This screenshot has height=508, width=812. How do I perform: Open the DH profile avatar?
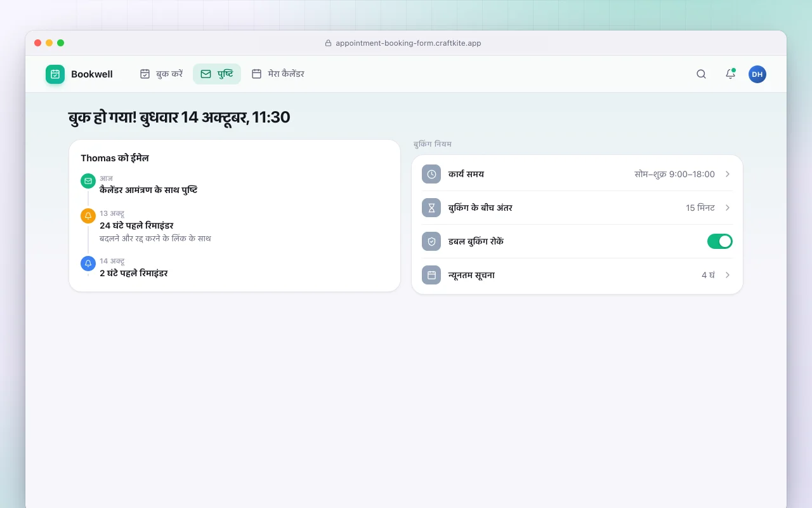757,74
